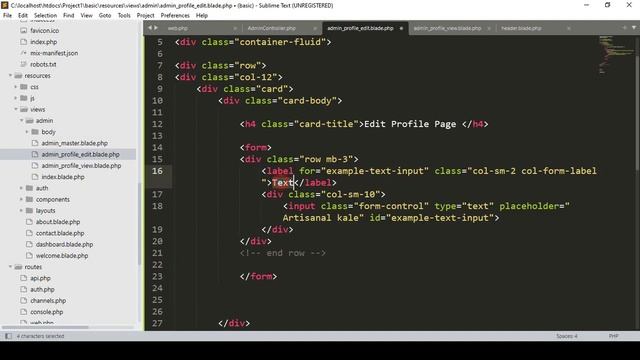Open console.php in routes folder
Viewport: 640px width, 360px height.
point(47,312)
